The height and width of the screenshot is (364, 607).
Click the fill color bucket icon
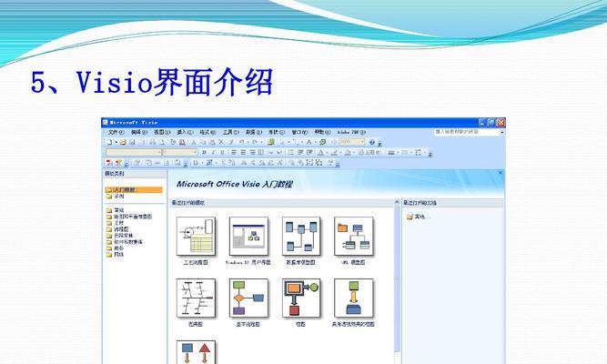pos(348,153)
